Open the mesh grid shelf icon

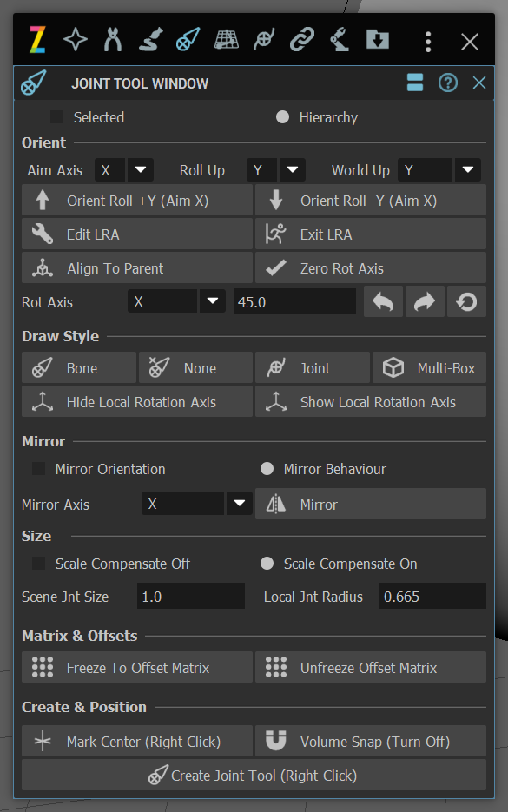(x=227, y=40)
